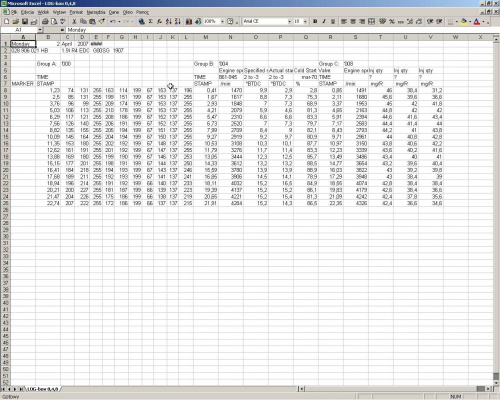Open the Dane menu
Viewport: 500px width, 400px height.
[x=114, y=12]
